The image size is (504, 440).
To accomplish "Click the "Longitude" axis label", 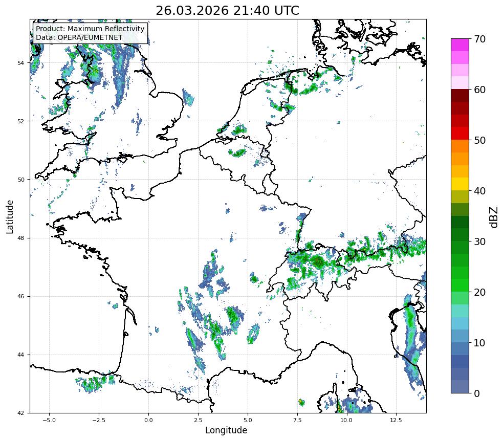I will click(226, 430).
